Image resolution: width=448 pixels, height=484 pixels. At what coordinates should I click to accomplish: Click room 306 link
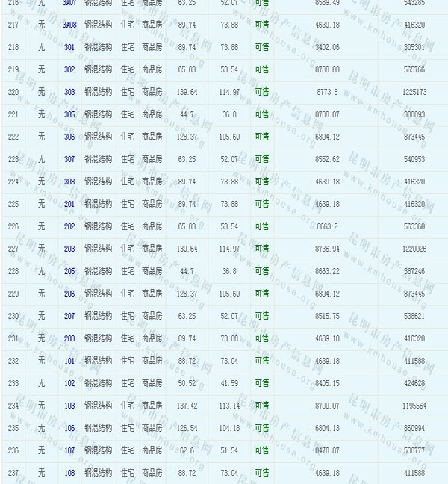(x=69, y=137)
